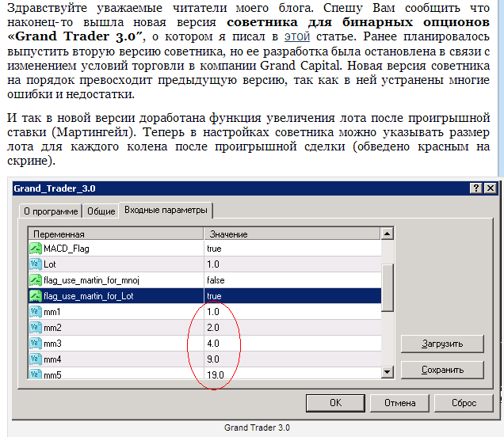The image size is (504, 437).
Task: Click the mm3 value 4.0
Action: tap(213, 344)
